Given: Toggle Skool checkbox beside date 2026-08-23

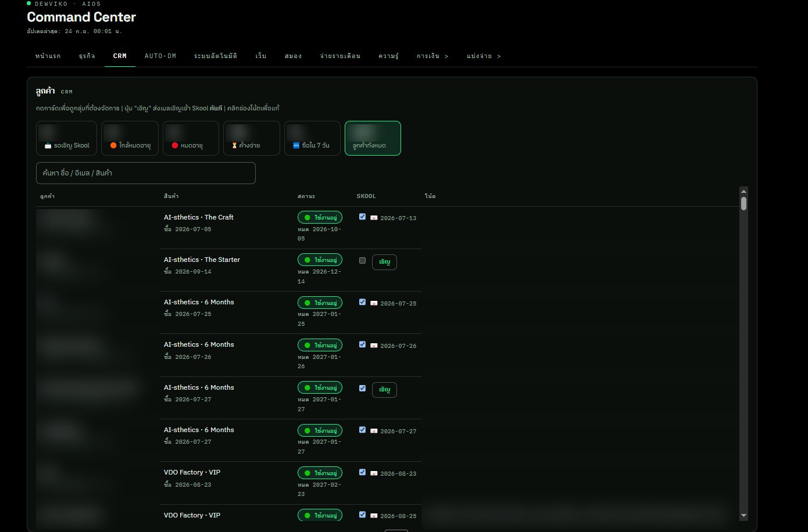Looking at the screenshot, I should point(362,472).
